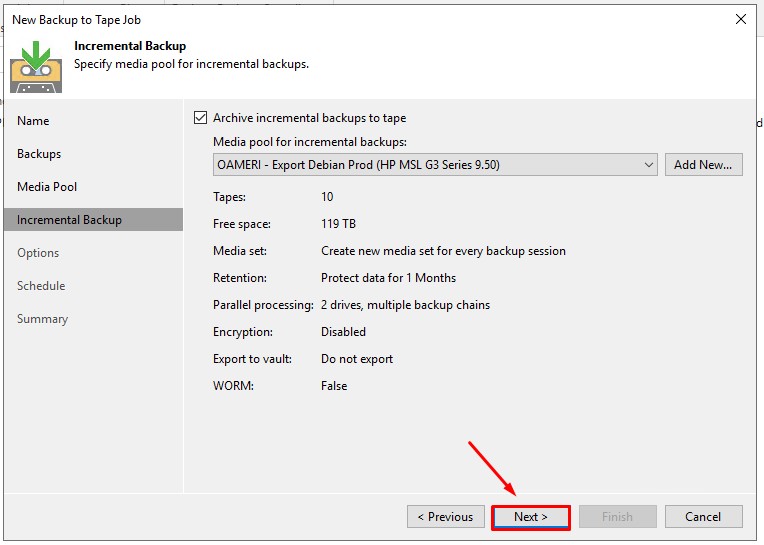Click the Media set value text

click(x=443, y=251)
